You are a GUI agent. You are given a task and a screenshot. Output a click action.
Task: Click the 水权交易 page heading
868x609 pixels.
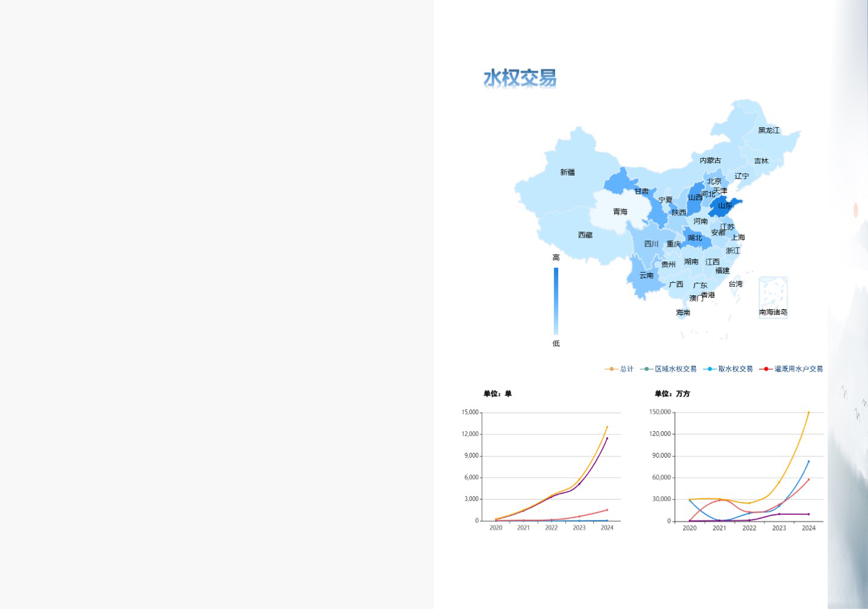click(x=520, y=78)
